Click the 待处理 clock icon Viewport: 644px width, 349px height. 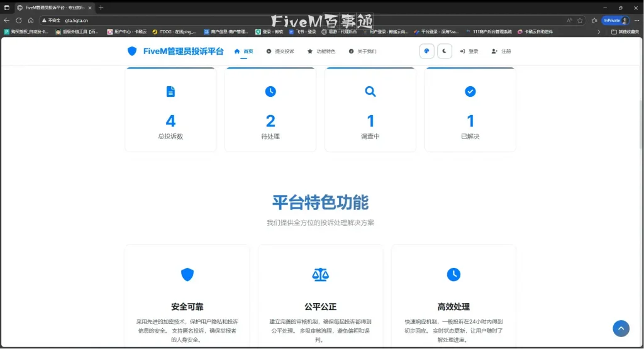tap(270, 92)
